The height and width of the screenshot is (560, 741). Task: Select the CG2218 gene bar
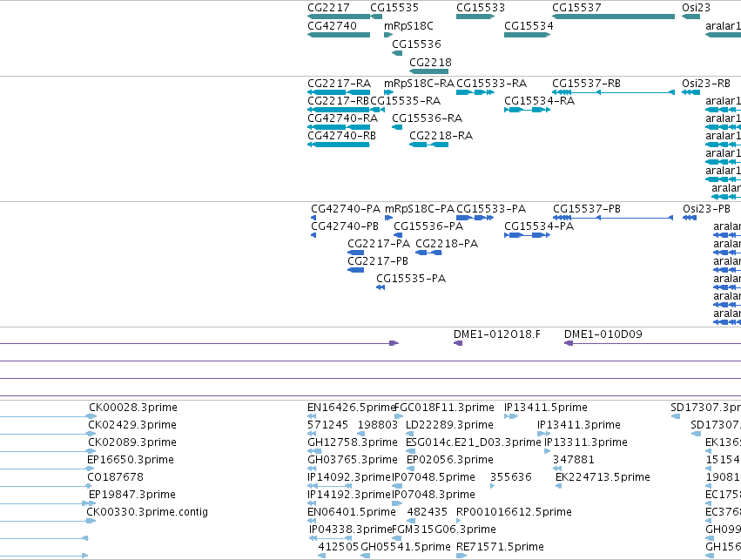tap(428, 71)
